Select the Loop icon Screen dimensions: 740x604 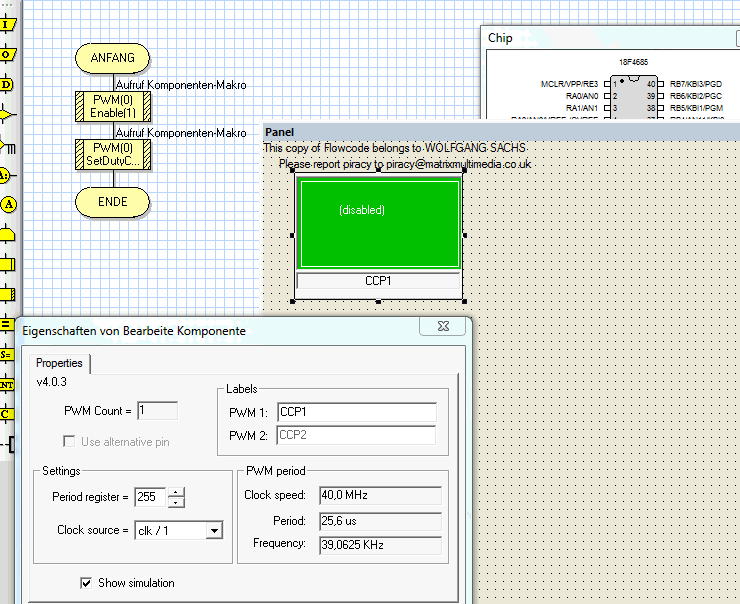pyautogui.click(x=7, y=234)
